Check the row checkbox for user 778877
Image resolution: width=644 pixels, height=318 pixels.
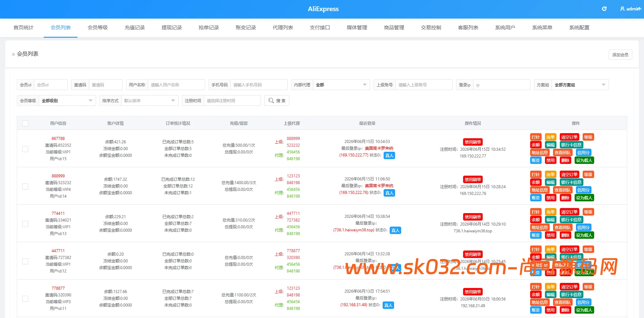click(25, 299)
